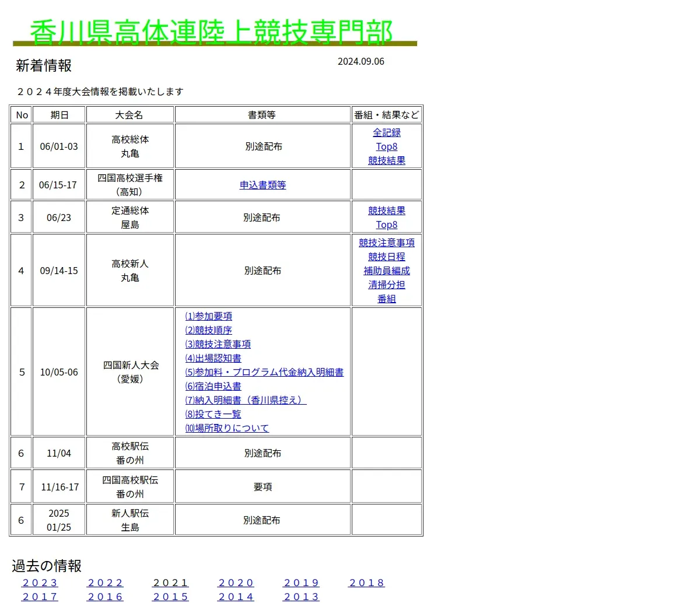Open (3)競技注意事項 link for 四国新人大会
Screen dimensions: 700x603
(x=218, y=344)
